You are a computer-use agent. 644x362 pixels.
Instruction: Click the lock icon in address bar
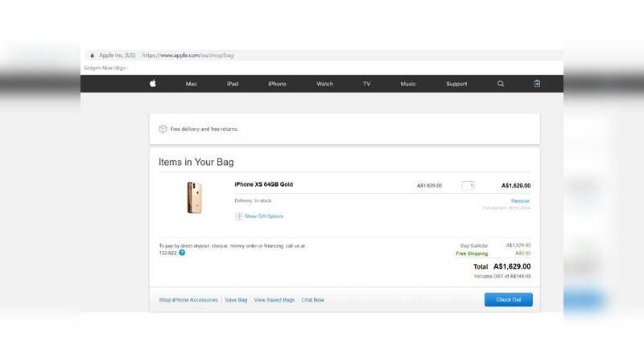92,55
